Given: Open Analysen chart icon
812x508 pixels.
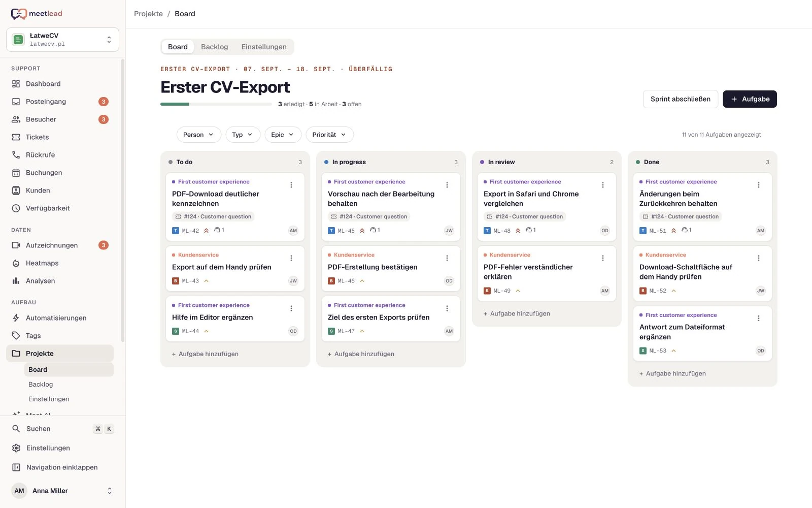Looking at the screenshot, I should click(x=16, y=281).
